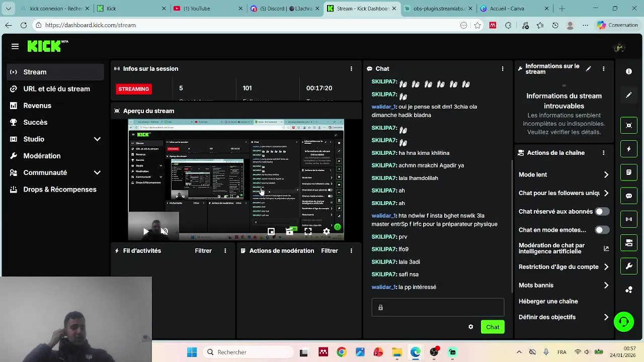This screenshot has height=362, width=644.
Task: Open the Actions de modération three-dot menu
Action: click(351, 251)
